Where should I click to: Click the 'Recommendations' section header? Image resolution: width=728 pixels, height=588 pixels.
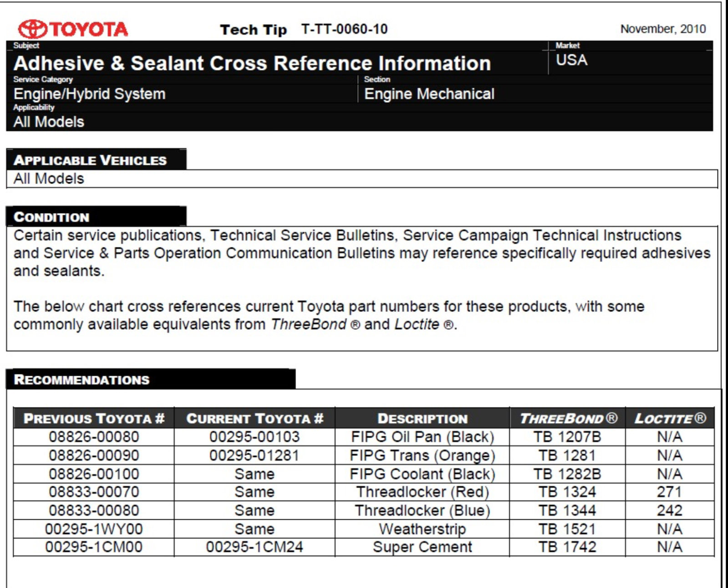(x=81, y=380)
